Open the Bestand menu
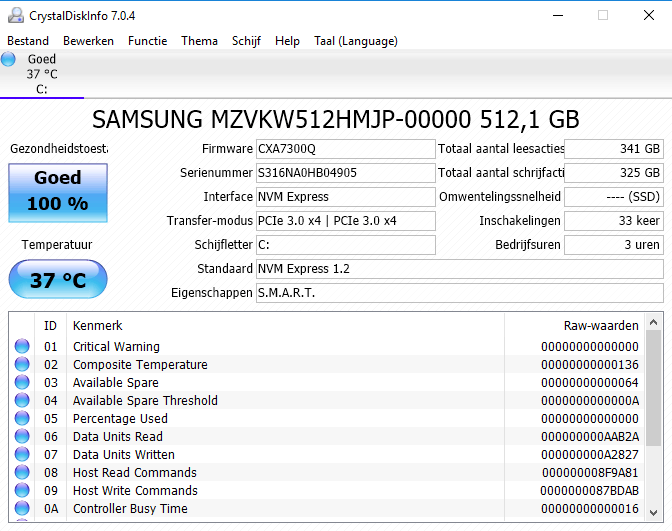The image size is (672, 531). [x=28, y=41]
